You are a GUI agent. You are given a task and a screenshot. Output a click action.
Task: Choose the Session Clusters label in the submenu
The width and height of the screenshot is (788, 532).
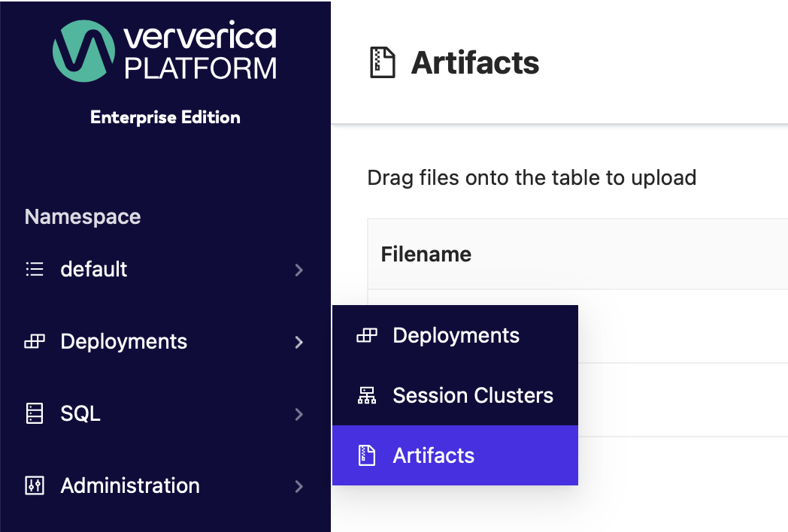coord(473,395)
